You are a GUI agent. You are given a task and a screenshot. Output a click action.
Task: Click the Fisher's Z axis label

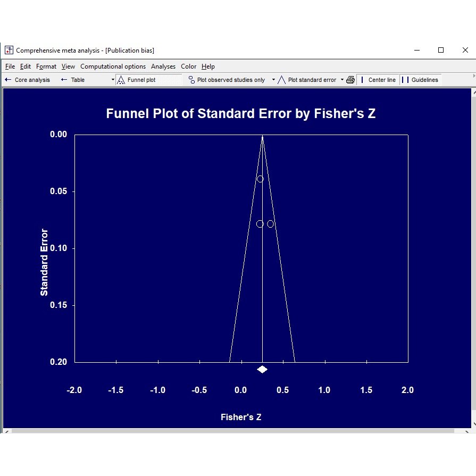241,417
